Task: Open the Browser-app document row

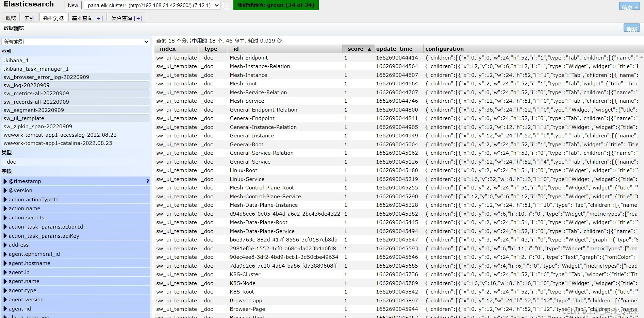Action: [x=397, y=300]
